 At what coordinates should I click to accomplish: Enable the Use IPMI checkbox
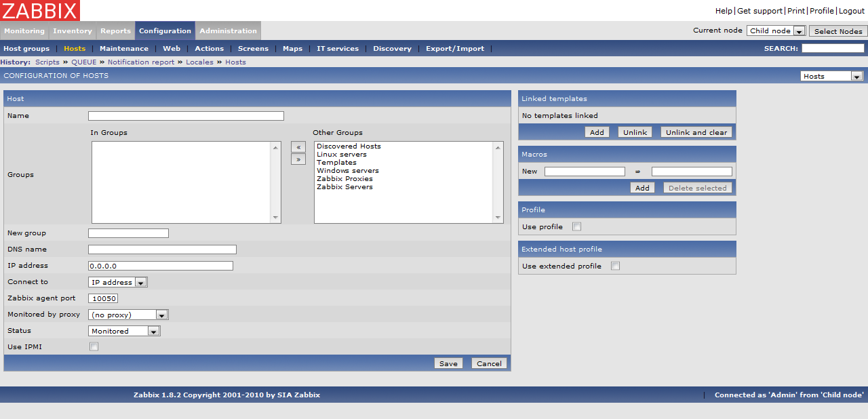94,346
